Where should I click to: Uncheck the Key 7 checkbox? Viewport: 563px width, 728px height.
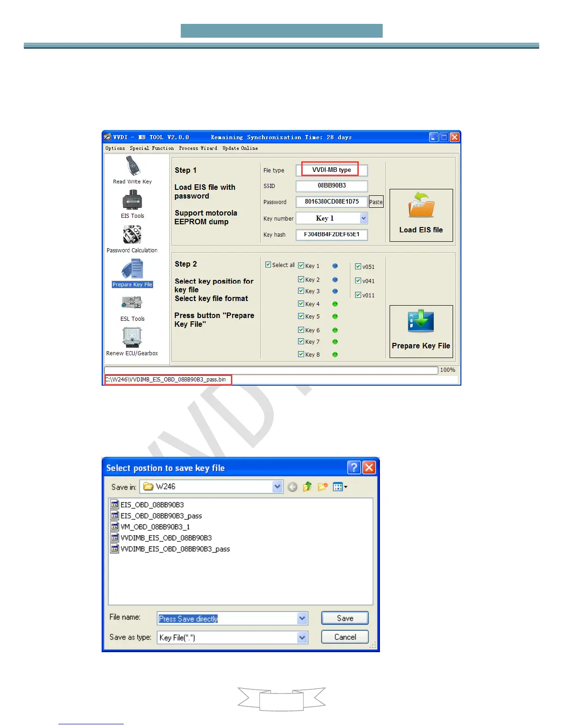[x=301, y=341]
